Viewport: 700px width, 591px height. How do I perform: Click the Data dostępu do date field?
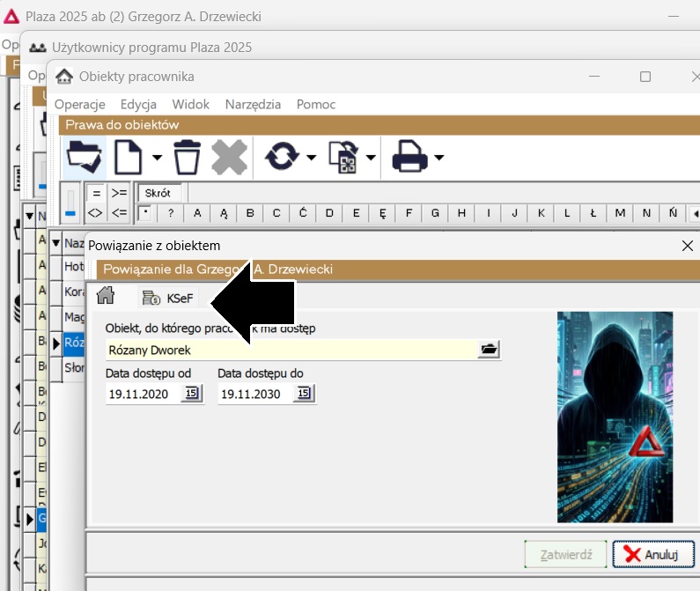click(x=255, y=394)
